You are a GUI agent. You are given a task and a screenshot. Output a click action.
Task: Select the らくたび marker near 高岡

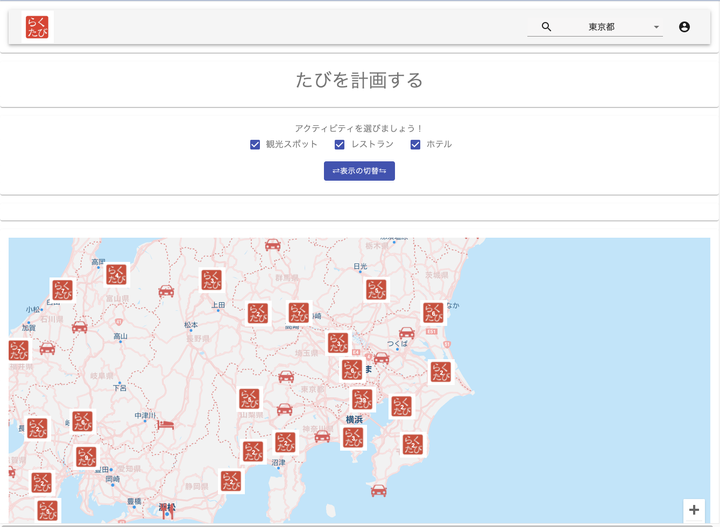coord(116,274)
